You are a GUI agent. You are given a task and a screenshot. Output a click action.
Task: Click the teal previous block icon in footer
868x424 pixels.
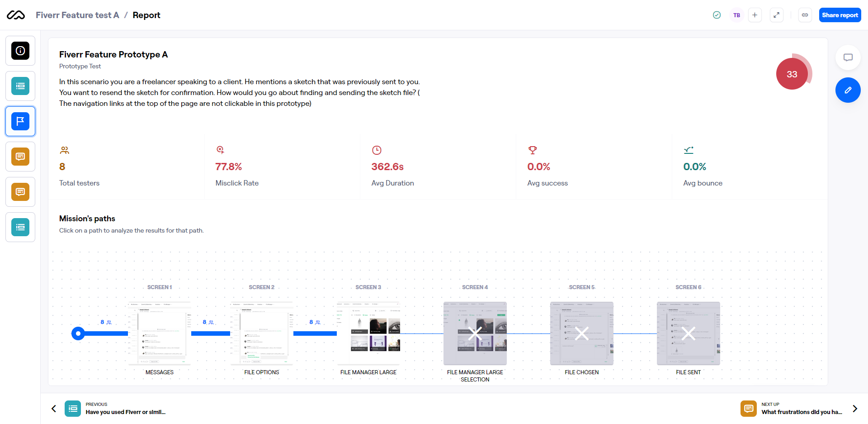(73, 409)
